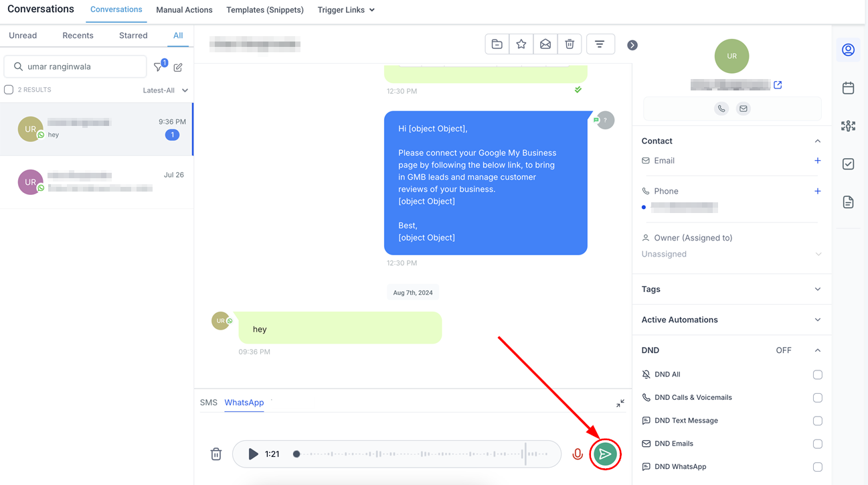Switch composer to SMS tab

(209, 403)
